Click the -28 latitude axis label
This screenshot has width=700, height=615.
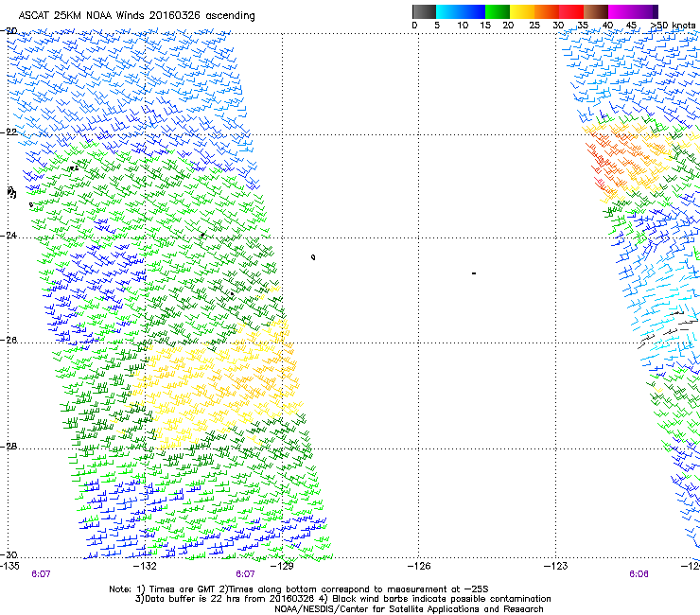coord(9,447)
